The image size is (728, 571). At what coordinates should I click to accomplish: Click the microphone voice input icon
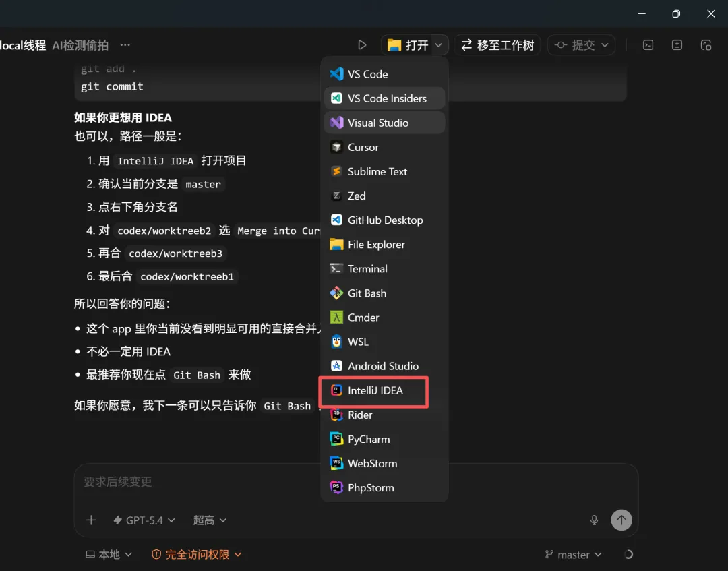(594, 520)
